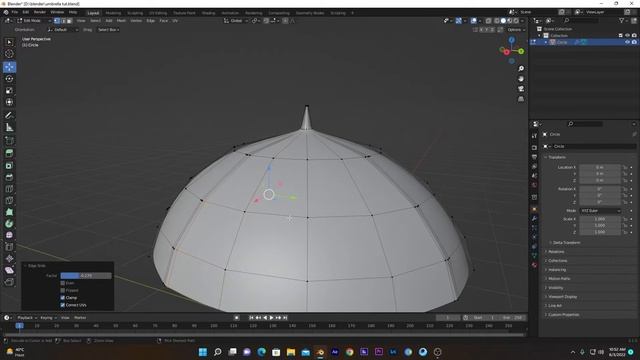The width and height of the screenshot is (640, 360).
Task: Click the blue Z axis gizmo ball
Action: pyautogui.click(x=511, y=40)
